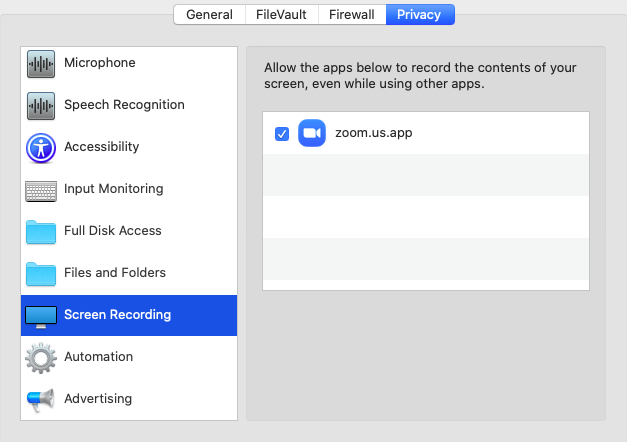Click the Files and Folders folder icon

pyautogui.click(x=41, y=274)
